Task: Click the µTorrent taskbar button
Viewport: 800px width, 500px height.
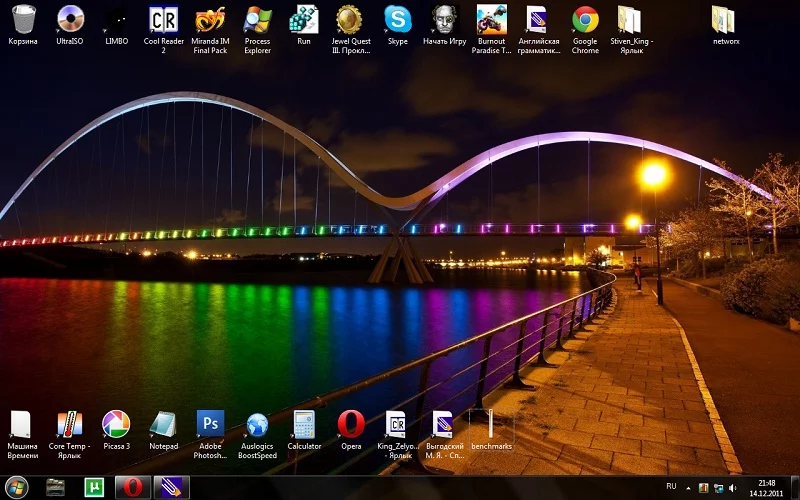Action: click(94, 487)
